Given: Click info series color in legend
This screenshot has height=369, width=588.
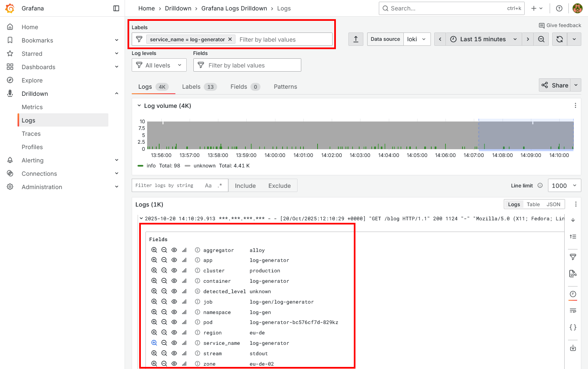Looking at the screenshot, I should click(140, 166).
